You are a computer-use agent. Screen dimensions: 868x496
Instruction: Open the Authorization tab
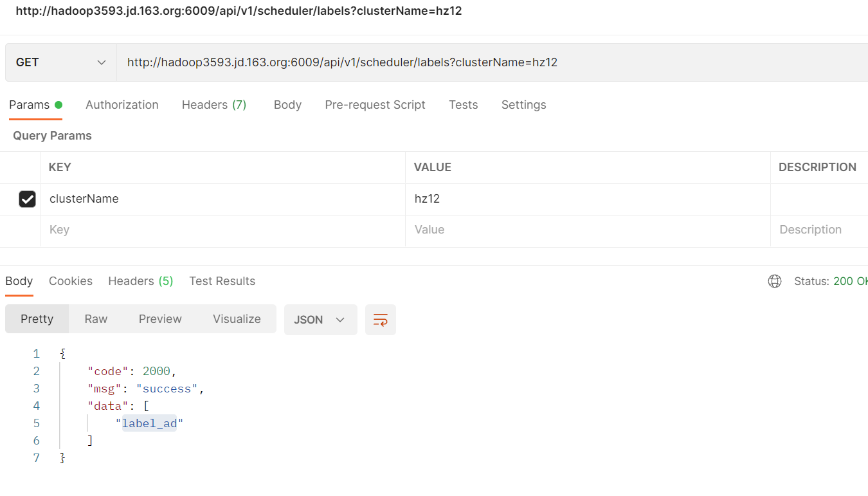pyautogui.click(x=122, y=105)
